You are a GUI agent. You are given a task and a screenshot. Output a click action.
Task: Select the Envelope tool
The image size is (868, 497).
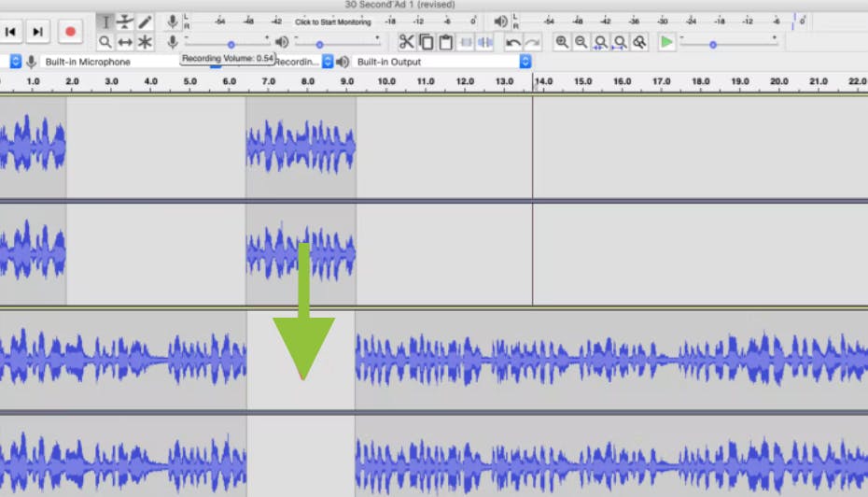tap(125, 21)
